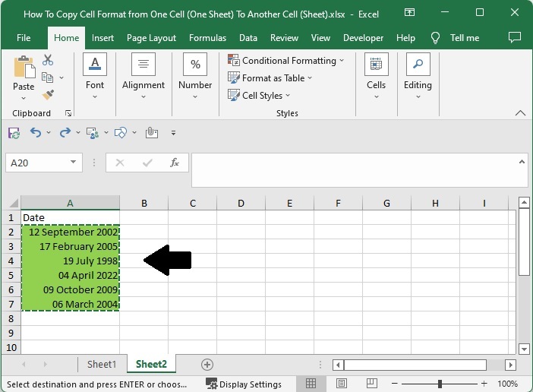Switch to the Page Layout tab
The image size is (533, 392).
(151, 38)
